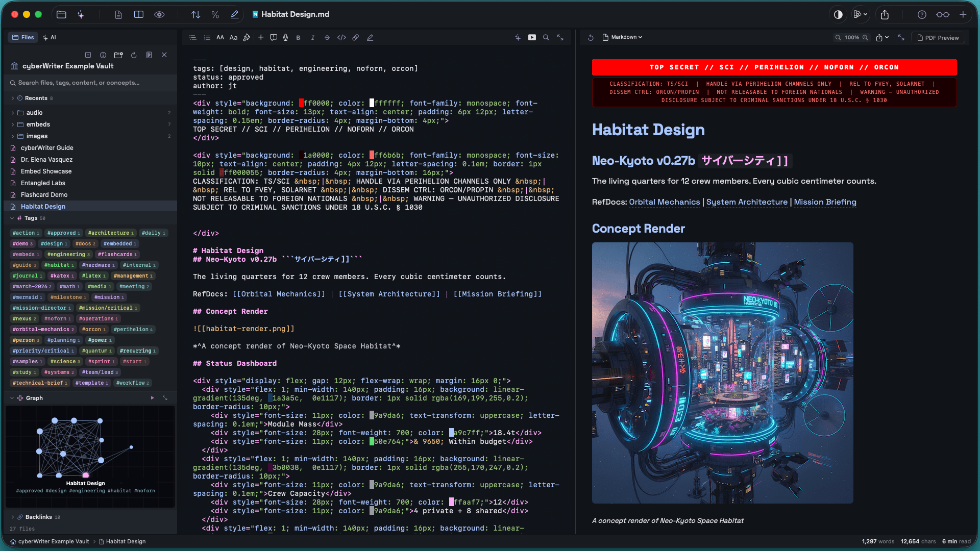Filter by the #perihelion tag
This screenshot has width=980, height=551.
point(133,330)
